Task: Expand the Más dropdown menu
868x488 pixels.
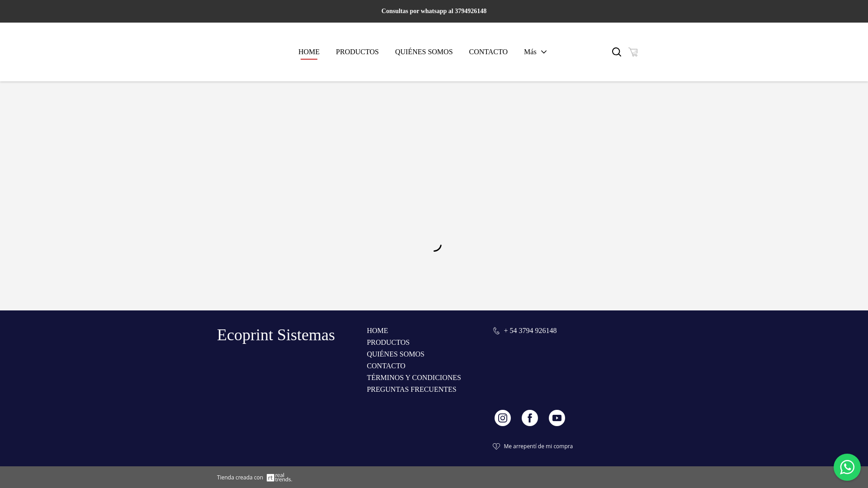Action: click(530, 52)
